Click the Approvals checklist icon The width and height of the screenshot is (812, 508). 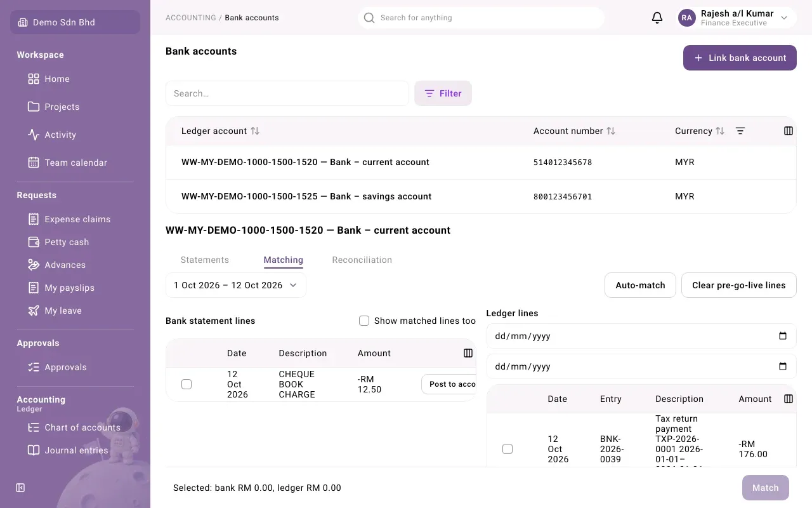(34, 367)
